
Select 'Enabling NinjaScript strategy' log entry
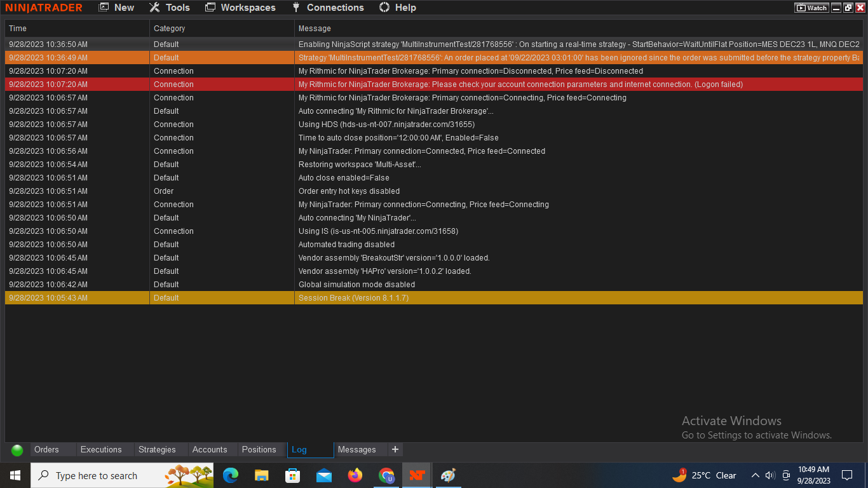click(434, 44)
